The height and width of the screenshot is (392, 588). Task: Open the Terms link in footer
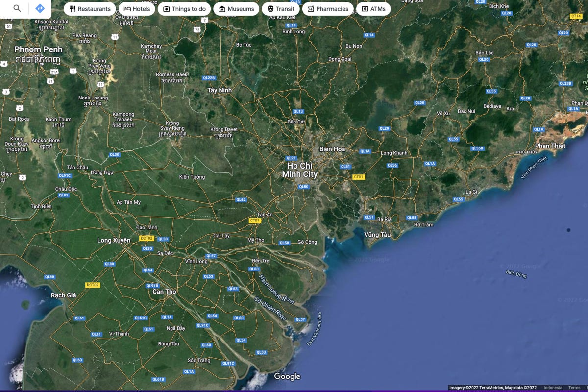574,388
